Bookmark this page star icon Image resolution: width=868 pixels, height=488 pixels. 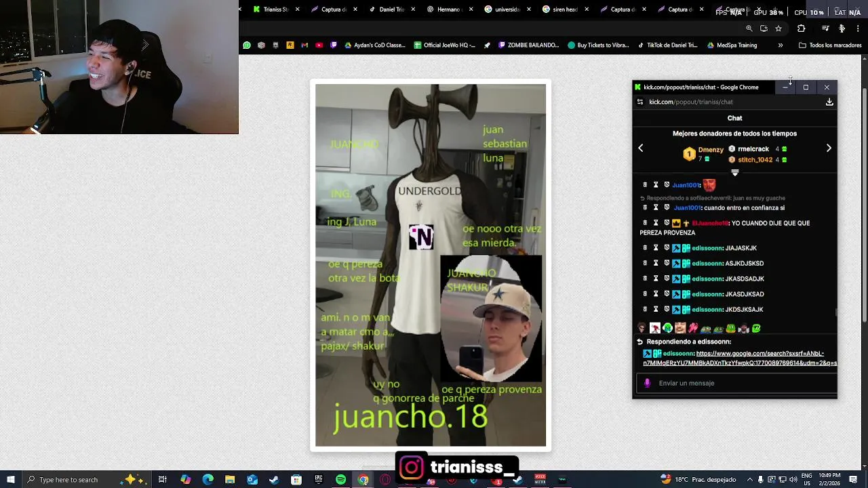pos(778,28)
